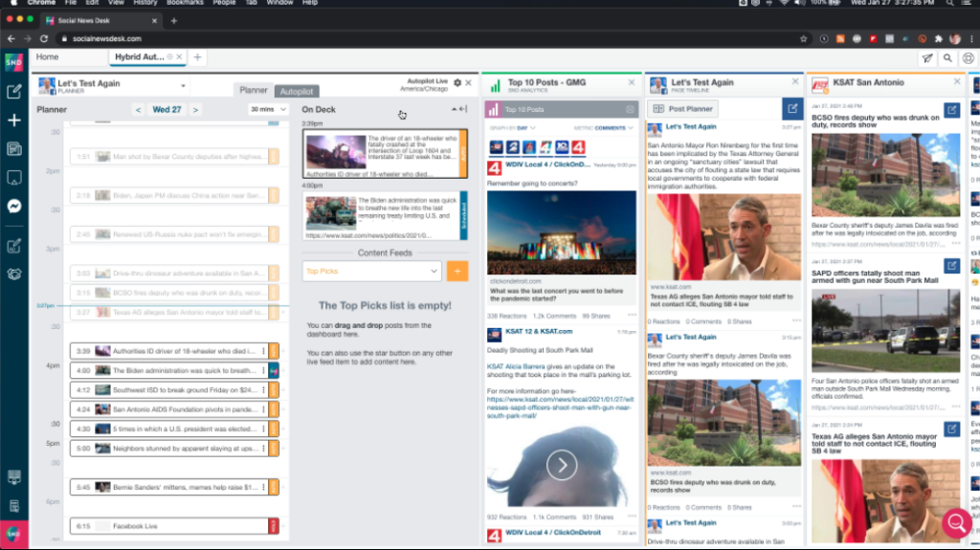980x550 pixels.
Task: Click the globe icon in Top 10 Posts header
Action: 630,109
